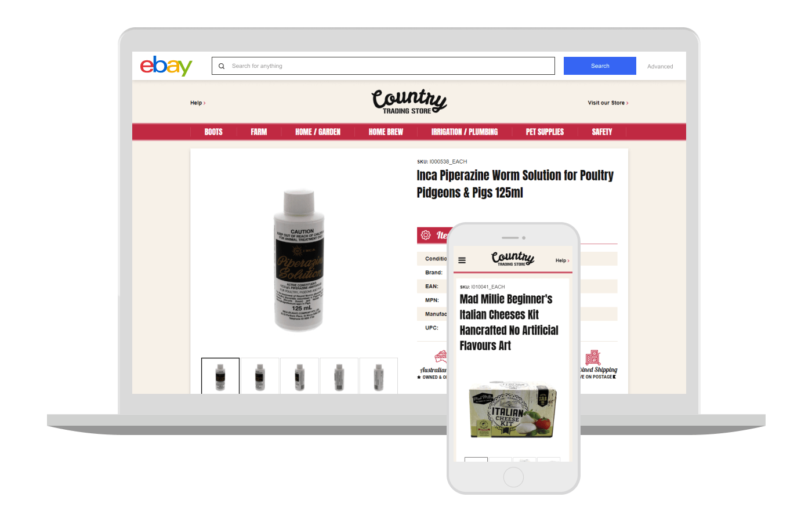Open the mobile hamburger menu icon
The width and height of the screenshot is (812, 522).
(x=462, y=260)
